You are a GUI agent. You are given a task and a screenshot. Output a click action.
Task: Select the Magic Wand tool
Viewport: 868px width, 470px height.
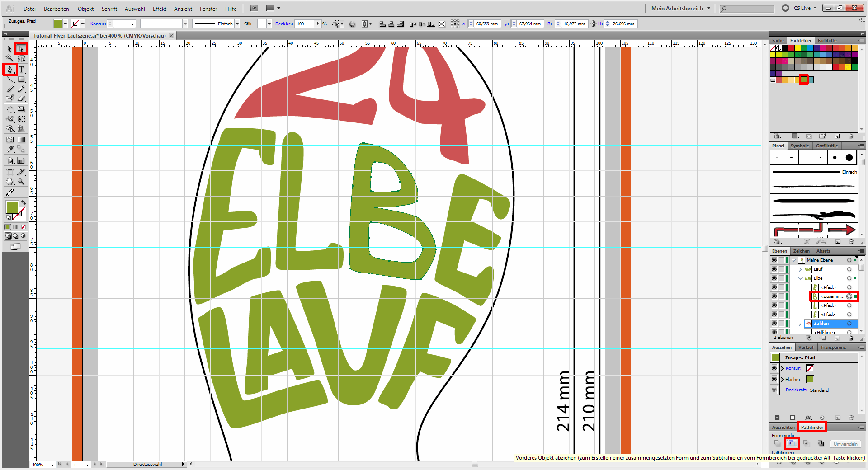pos(9,58)
